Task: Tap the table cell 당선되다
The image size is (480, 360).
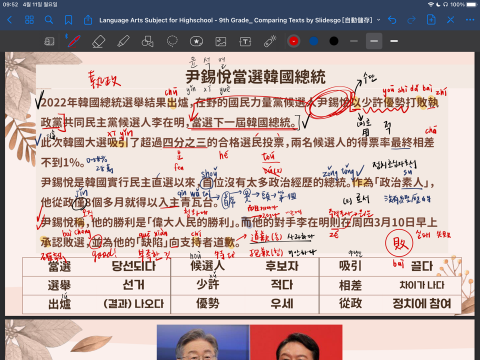Action: point(134,266)
